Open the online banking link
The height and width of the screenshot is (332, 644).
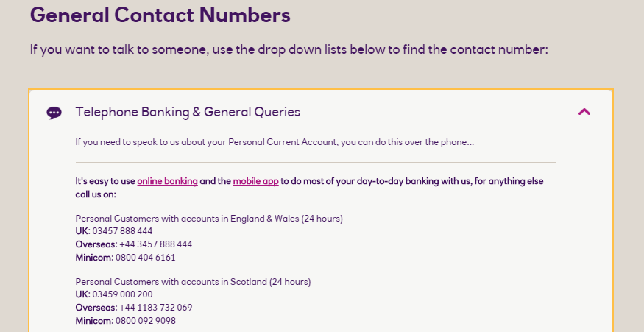[167, 181]
